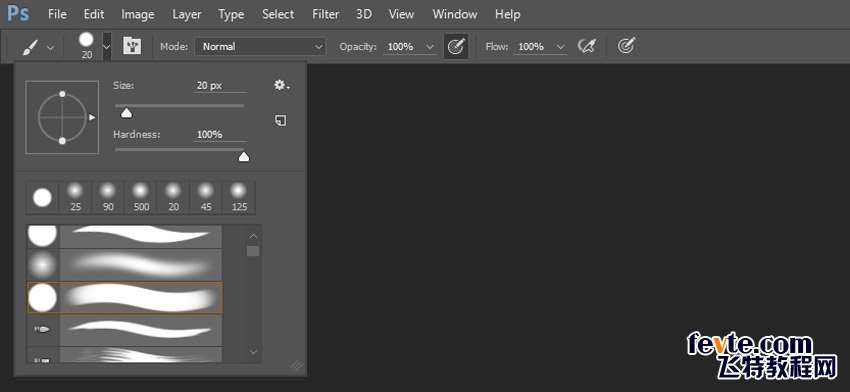Click the Photoshop Ps logo icon
The width and height of the screenshot is (850, 392).
18,14
